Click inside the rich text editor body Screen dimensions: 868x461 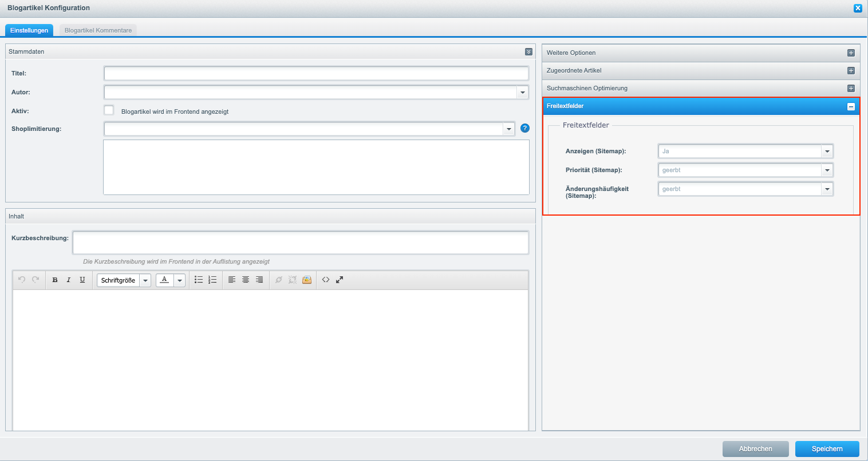(x=270, y=360)
